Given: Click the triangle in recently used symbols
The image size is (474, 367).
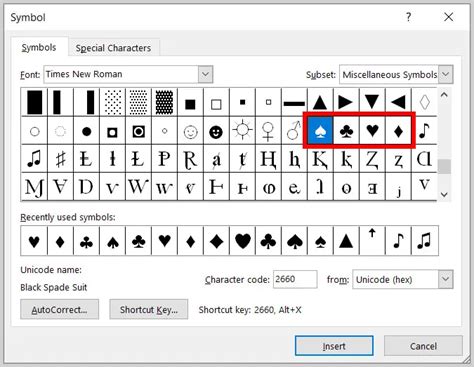Looking at the screenshot, I should coord(346,241).
